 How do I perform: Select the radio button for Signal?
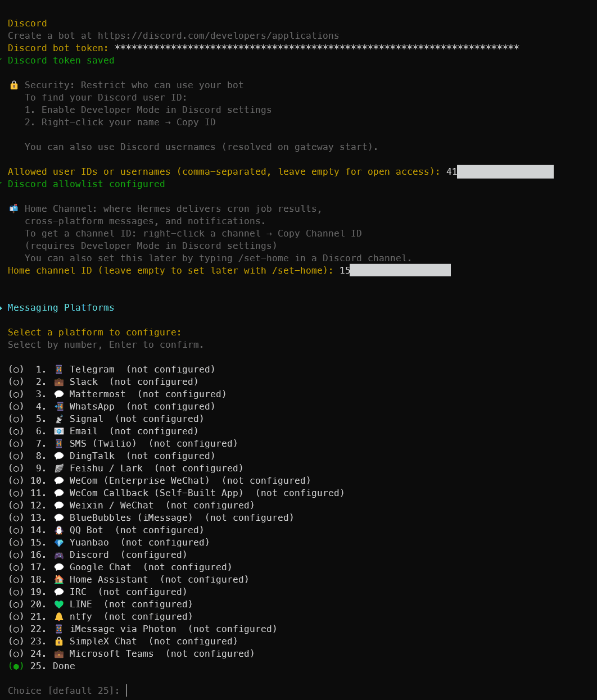click(x=16, y=419)
